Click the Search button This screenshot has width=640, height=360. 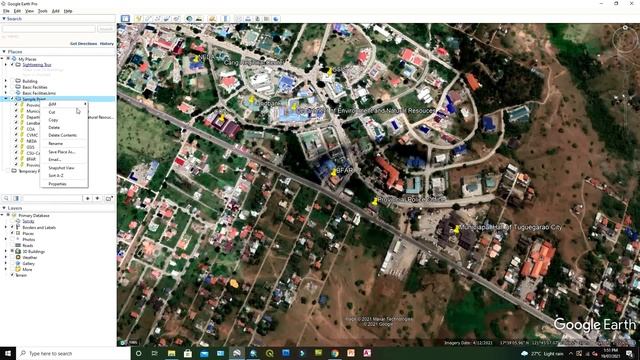tap(106, 29)
